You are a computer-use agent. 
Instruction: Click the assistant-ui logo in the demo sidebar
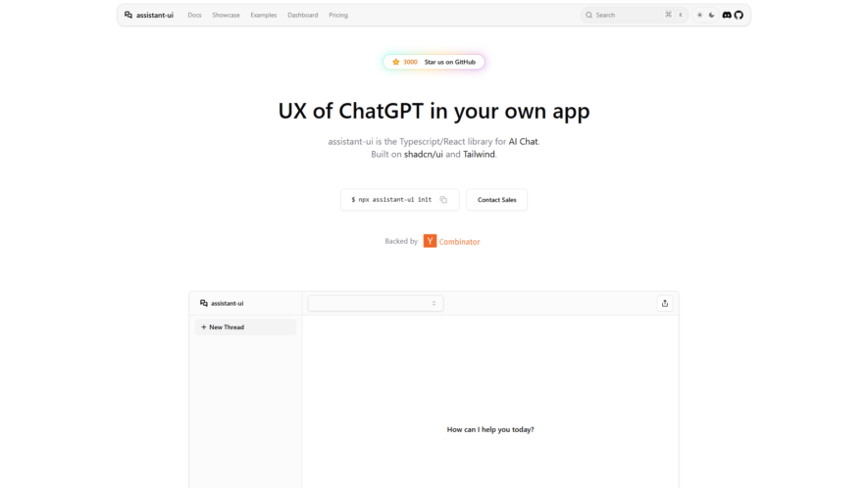[222, 303]
